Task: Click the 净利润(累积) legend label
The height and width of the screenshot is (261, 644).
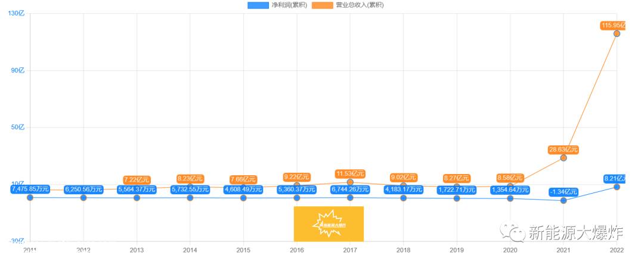Action: click(290, 5)
